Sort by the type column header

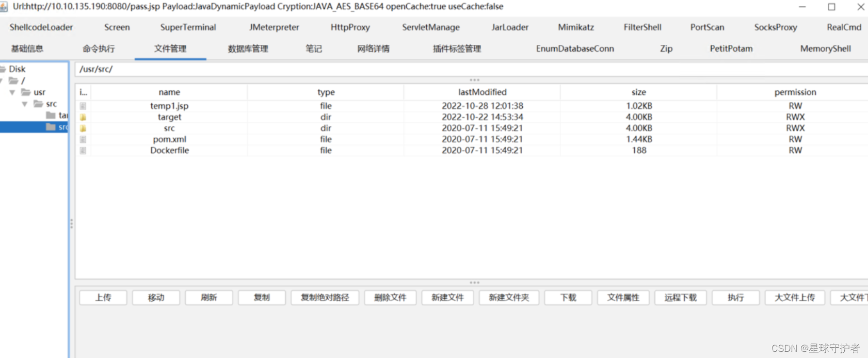326,92
